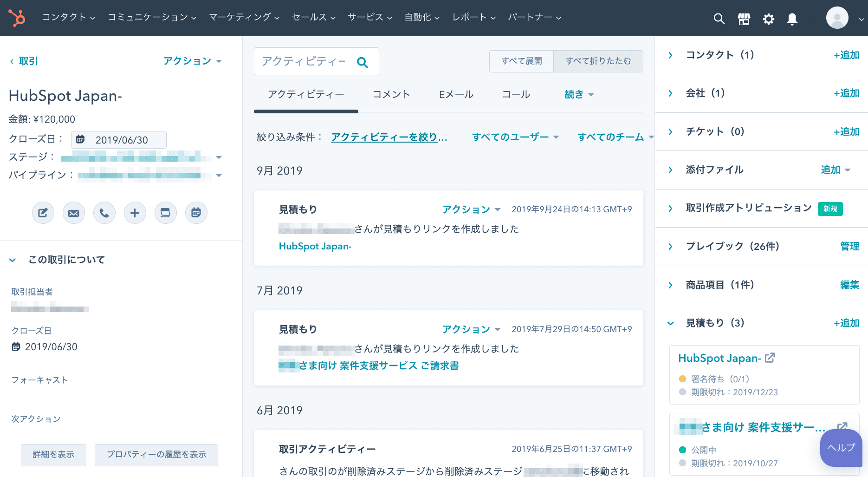Image resolution: width=868 pixels, height=477 pixels.
Task: Open the すべてのユーザー filter dropdown
Action: (515, 137)
